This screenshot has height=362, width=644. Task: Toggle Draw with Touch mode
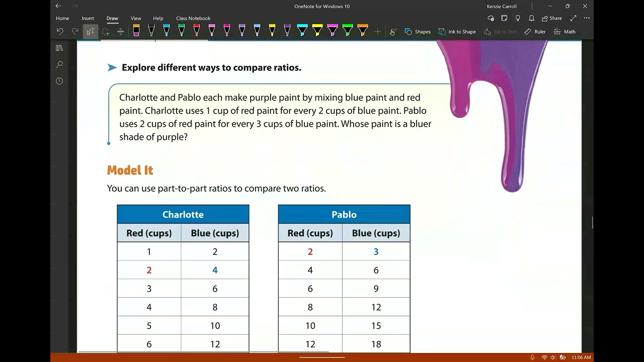pyautogui.click(x=393, y=32)
